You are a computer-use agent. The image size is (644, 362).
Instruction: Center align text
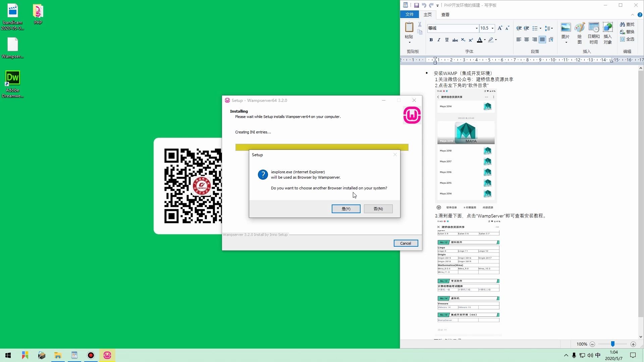click(527, 40)
